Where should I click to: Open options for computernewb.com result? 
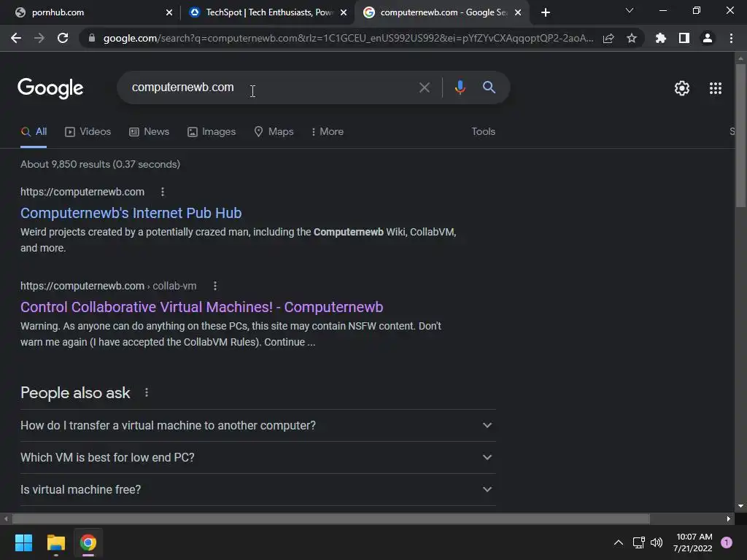click(163, 192)
